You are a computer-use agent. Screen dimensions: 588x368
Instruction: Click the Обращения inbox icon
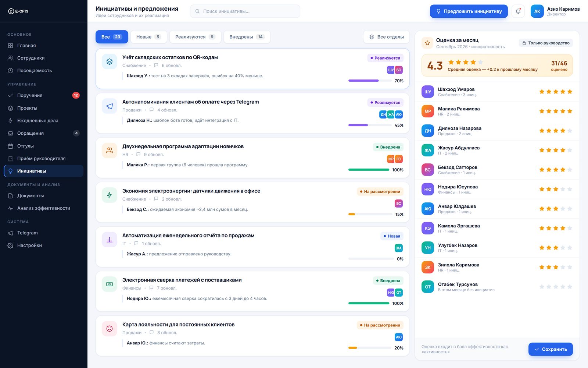click(x=11, y=133)
